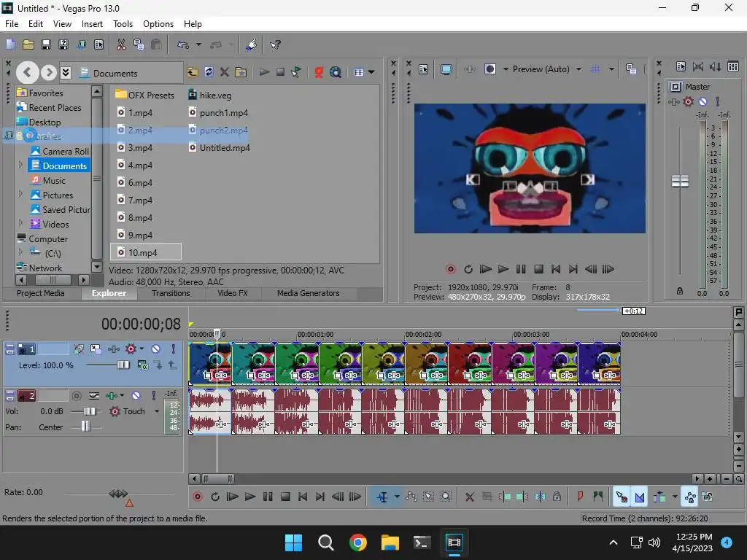Screen dimensions: 747x560
Task: Switch to the Video FX tab
Action: point(233,293)
